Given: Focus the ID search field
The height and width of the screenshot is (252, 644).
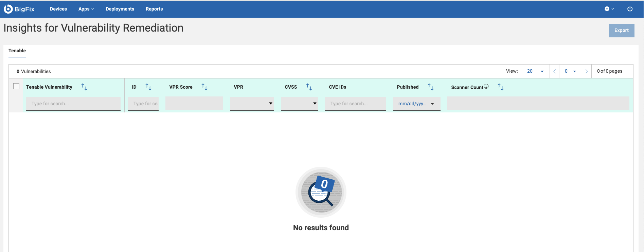Looking at the screenshot, I should pyautogui.click(x=143, y=104).
